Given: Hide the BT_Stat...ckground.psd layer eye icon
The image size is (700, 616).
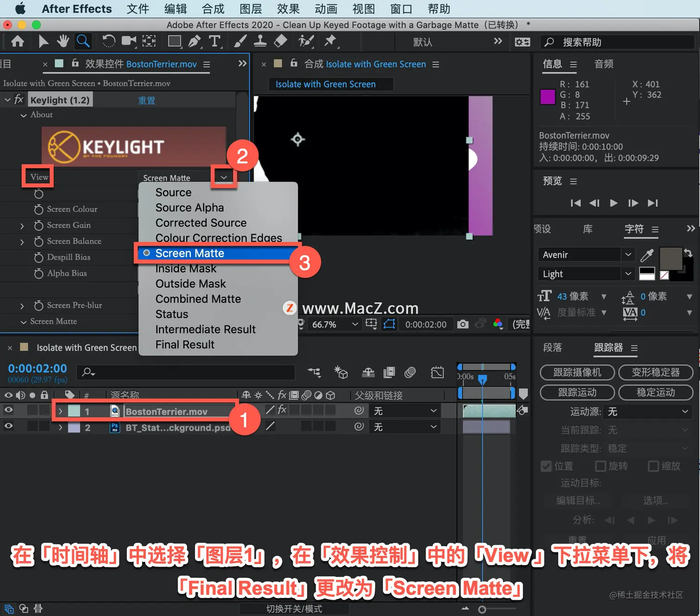Looking at the screenshot, I should pos(8,427).
